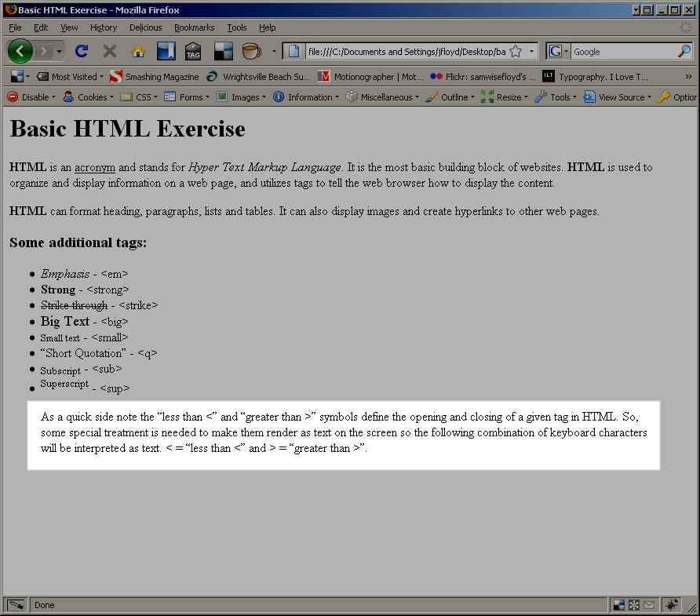This screenshot has height=616, width=700.
Task: Click the Big Text list item
Action: 84,322
